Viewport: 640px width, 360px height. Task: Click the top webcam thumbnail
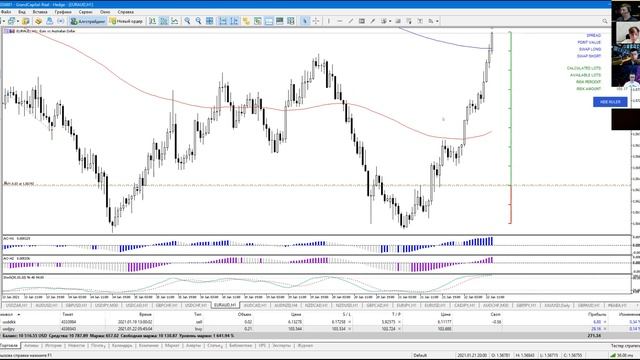[x=625, y=11]
